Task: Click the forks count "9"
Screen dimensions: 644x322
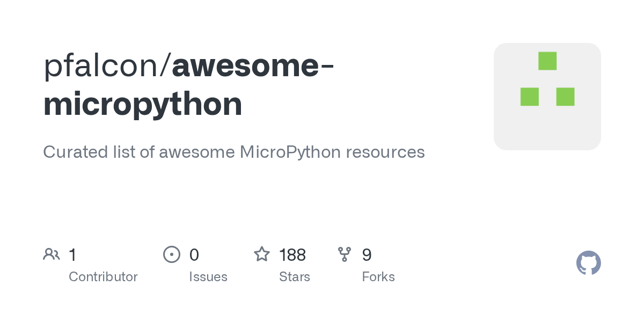Action: [367, 255]
